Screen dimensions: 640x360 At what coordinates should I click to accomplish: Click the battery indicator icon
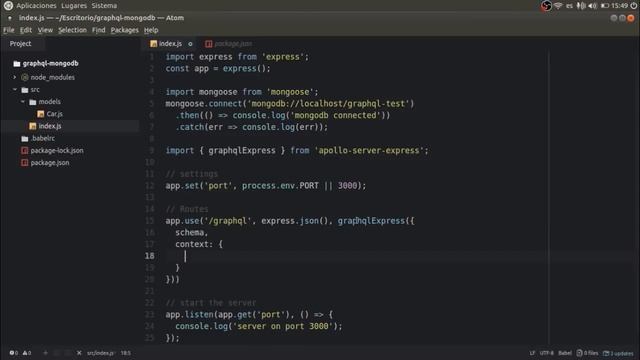pyautogui.click(x=605, y=6)
